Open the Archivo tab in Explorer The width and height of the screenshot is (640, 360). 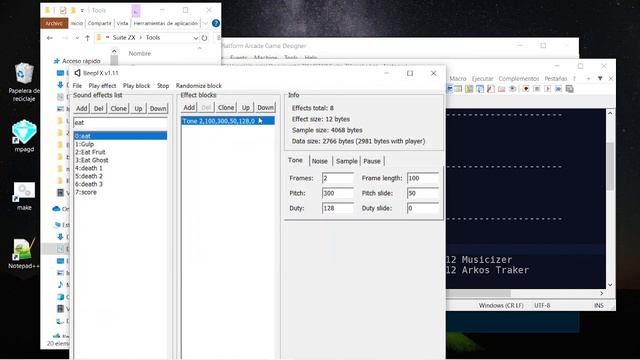(54, 23)
